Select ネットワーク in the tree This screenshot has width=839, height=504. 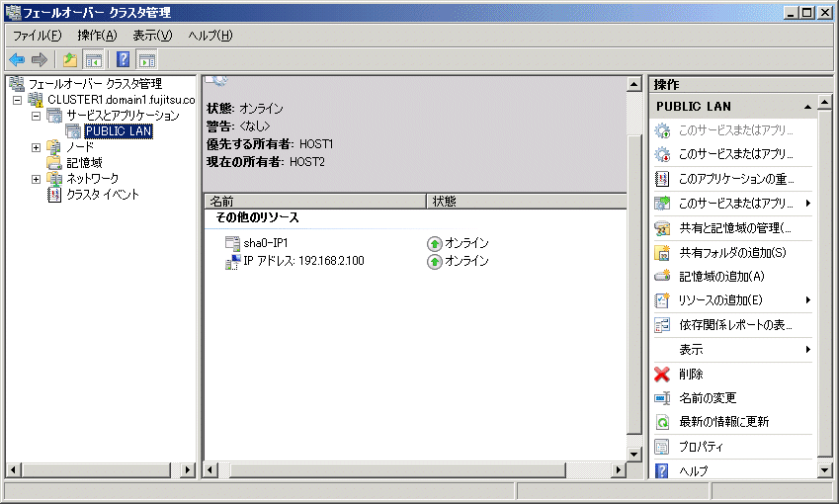tap(92, 178)
